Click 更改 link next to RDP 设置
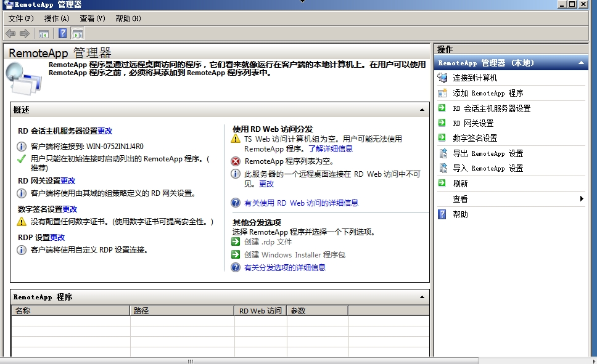Image resolution: width=597 pixels, height=364 pixels. click(x=57, y=237)
